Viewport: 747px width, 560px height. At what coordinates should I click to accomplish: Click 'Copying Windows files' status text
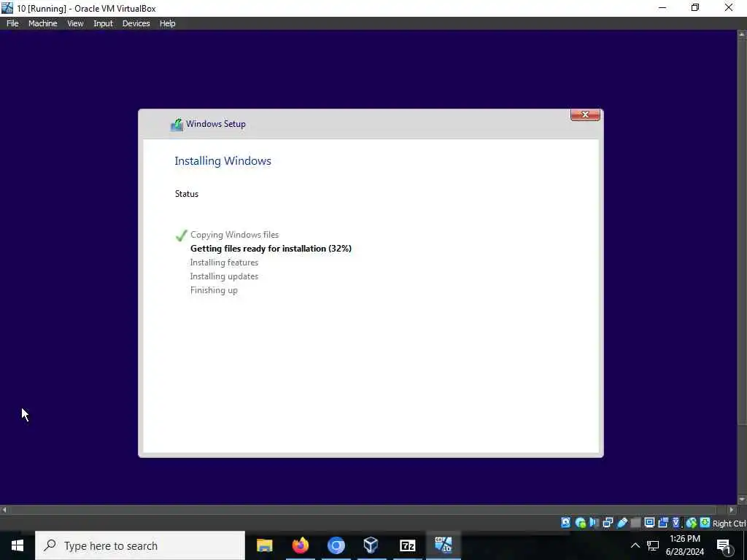pos(234,235)
